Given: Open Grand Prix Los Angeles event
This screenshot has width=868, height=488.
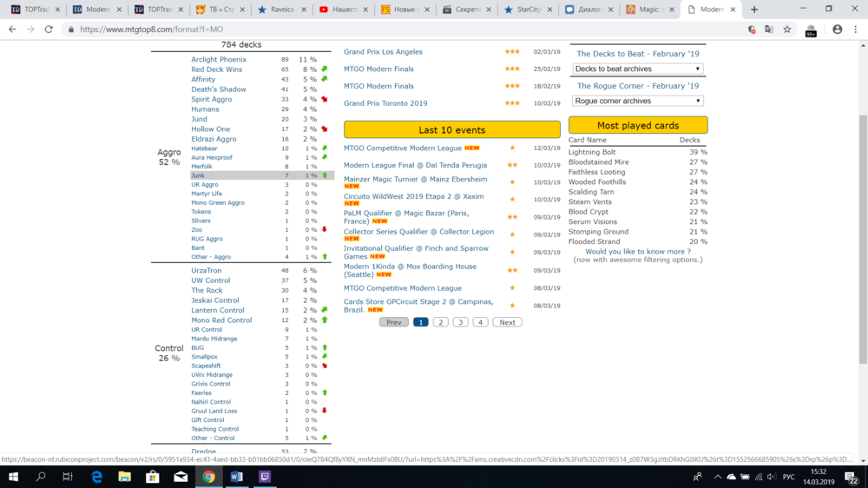Looking at the screenshot, I should (383, 52).
